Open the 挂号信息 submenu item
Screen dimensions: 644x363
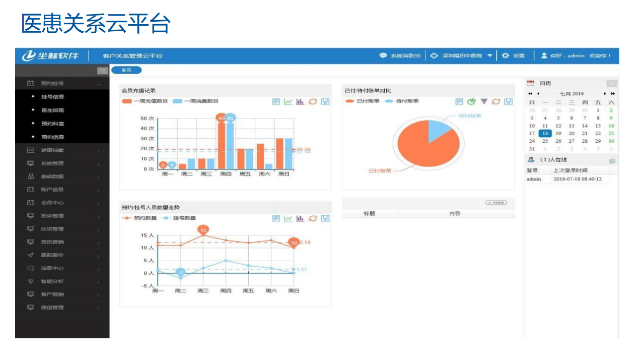(x=52, y=97)
